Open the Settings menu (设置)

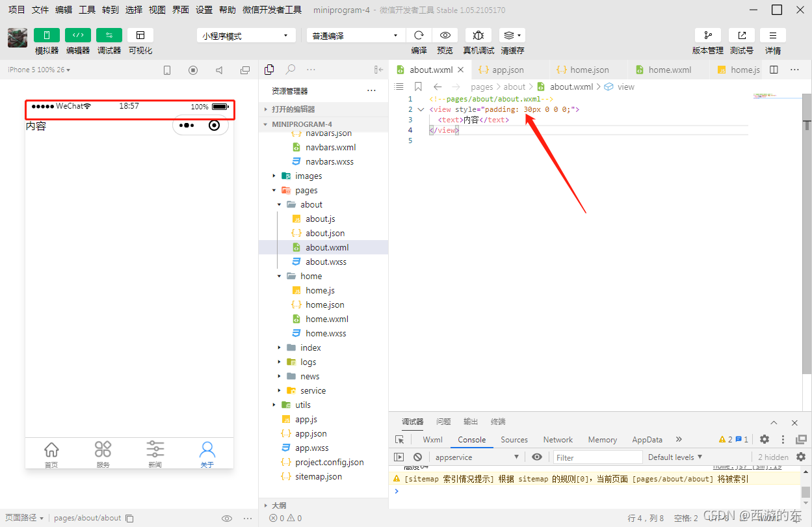(204, 10)
